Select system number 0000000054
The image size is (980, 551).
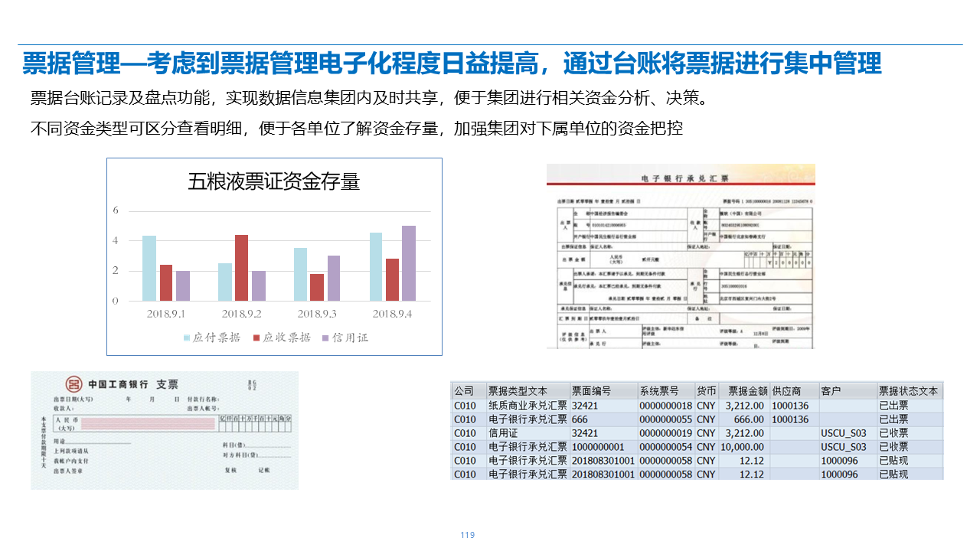pyautogui.click(x=665, y=447)
